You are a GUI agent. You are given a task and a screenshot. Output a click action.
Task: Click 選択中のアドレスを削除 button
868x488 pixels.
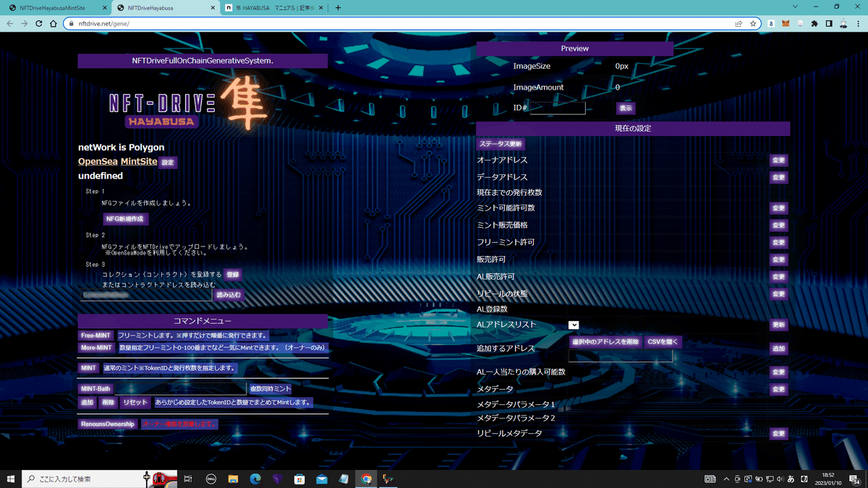(x=605, y=341)
